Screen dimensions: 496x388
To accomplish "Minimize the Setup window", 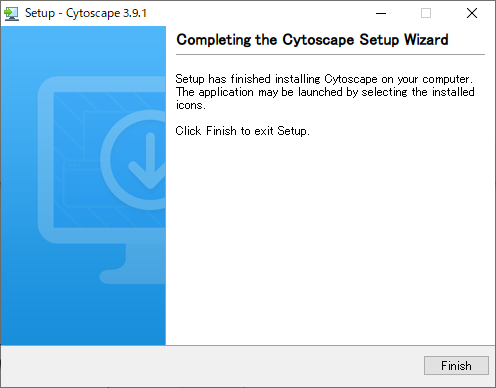I will click(381, 13).
